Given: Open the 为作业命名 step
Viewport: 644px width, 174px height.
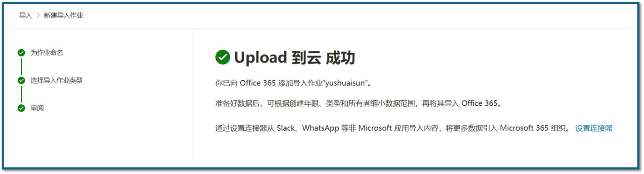Looking at the screenshot, I should tap(47, 53).
